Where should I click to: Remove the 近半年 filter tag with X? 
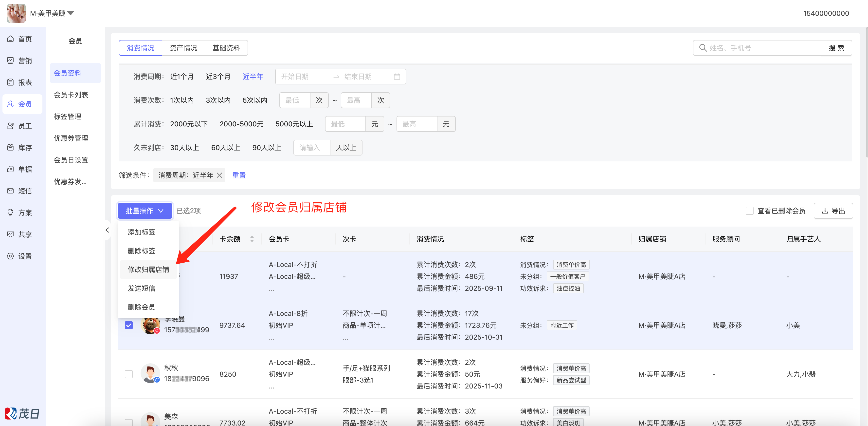pyautogui.click(x=219, y=175)
